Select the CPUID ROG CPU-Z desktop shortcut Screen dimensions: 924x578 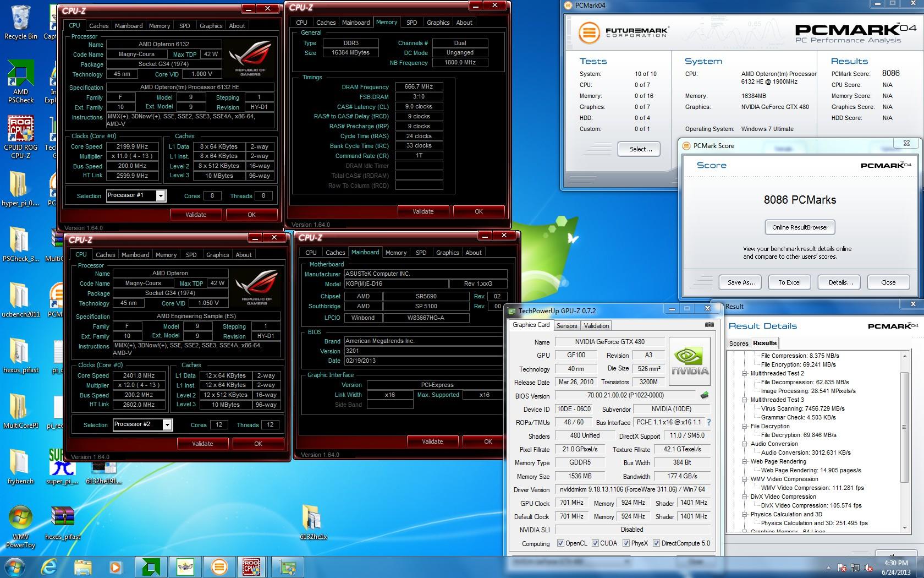coord(20,137)
